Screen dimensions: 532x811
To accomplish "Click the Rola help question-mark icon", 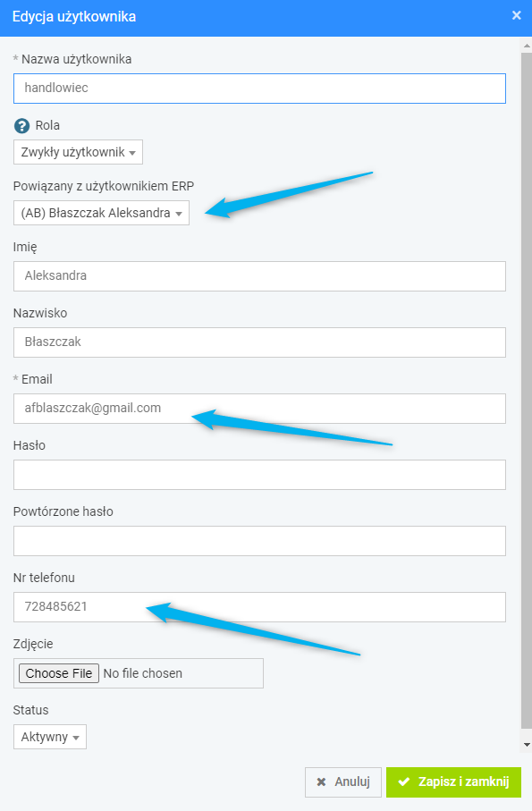I will (x=21, y=126).
